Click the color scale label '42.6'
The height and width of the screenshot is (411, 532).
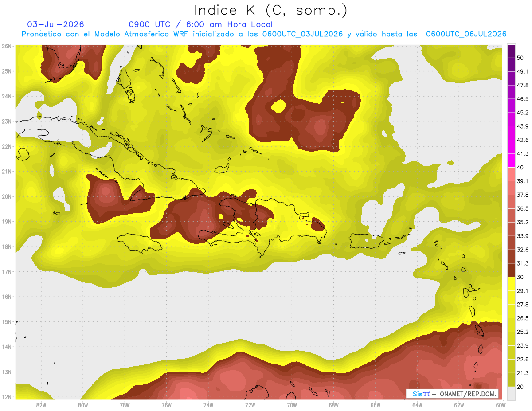click(x=522, y=140)
